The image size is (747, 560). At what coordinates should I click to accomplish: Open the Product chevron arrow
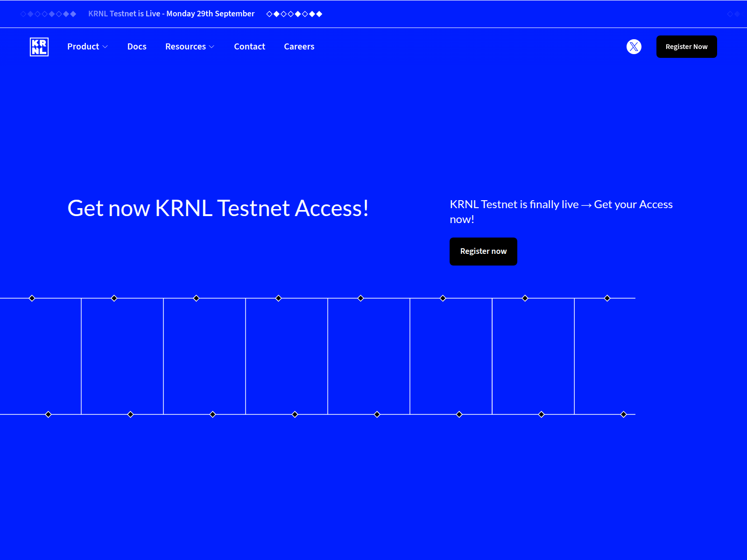pyautogui.click(x=106, y=47)
